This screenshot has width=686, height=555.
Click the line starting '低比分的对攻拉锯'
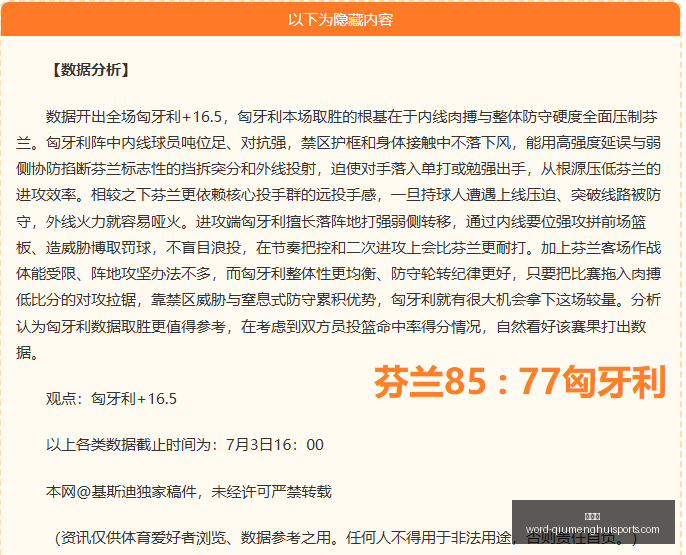click(338, 300)
